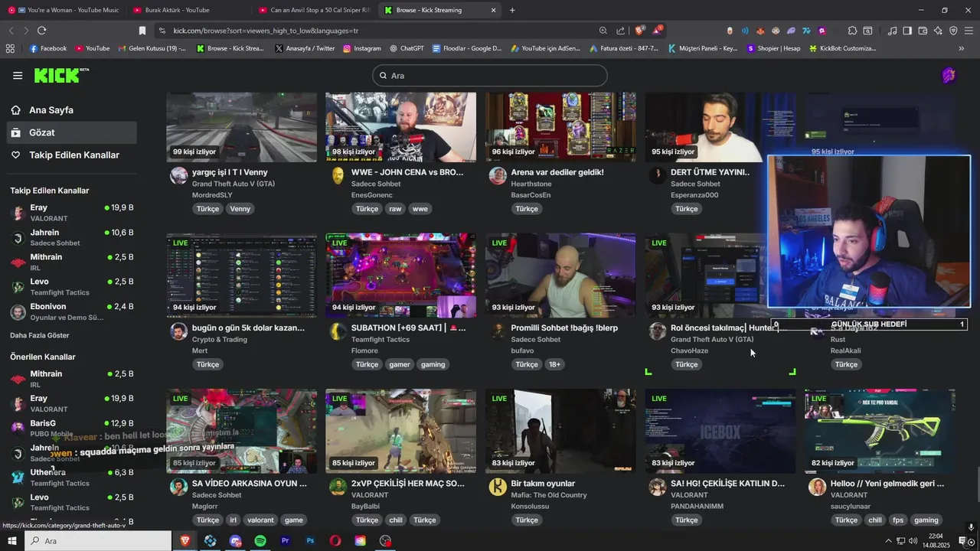
Task: Open Helloo // Yeni gelmedik stream thumbnail
Action: [880, 431]
